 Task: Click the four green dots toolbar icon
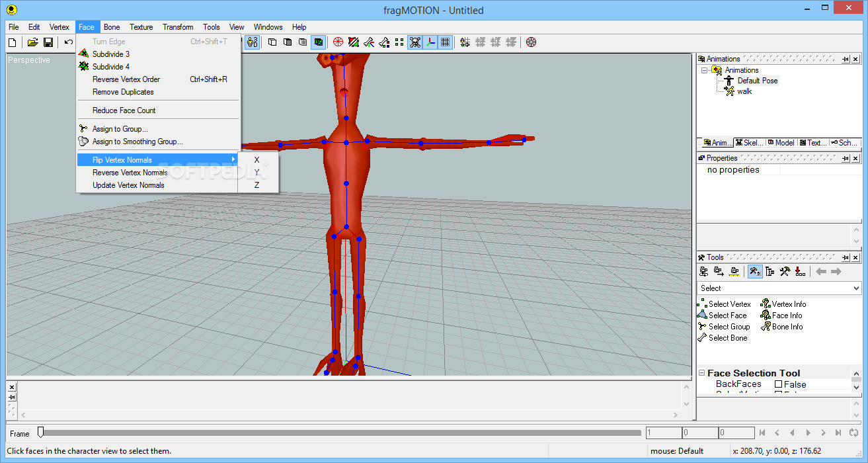(399, 42)
